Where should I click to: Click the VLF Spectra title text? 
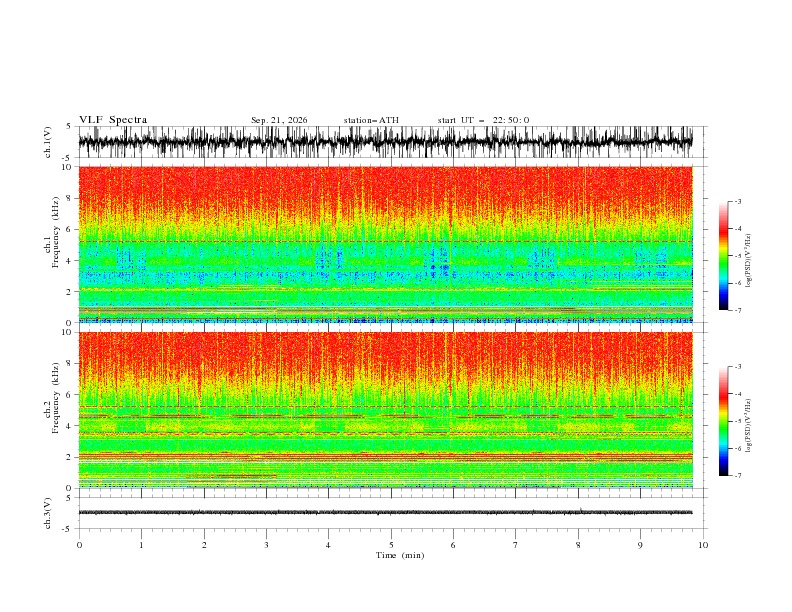113,120
